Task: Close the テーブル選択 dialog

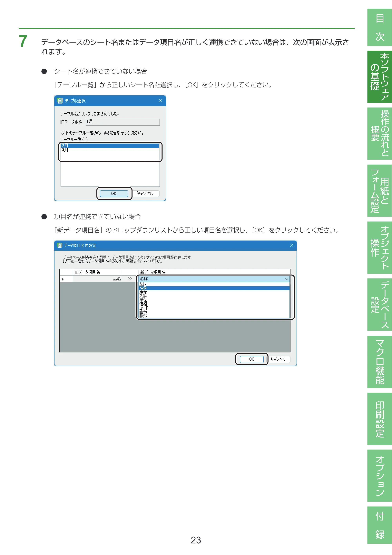Action: tap(160, 101)
